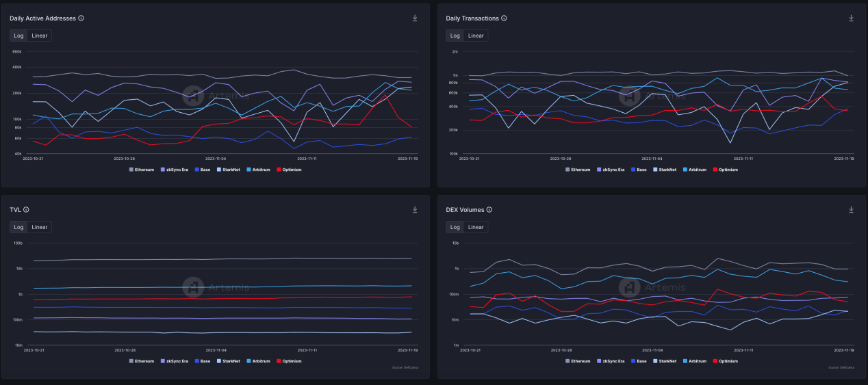Switch DEX Volumes chart to Linear scale

(476, 227)
